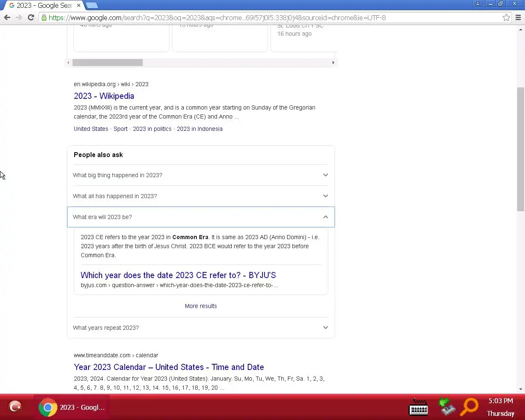
Task: Reload the Google search page
Action: coord(31,18)
